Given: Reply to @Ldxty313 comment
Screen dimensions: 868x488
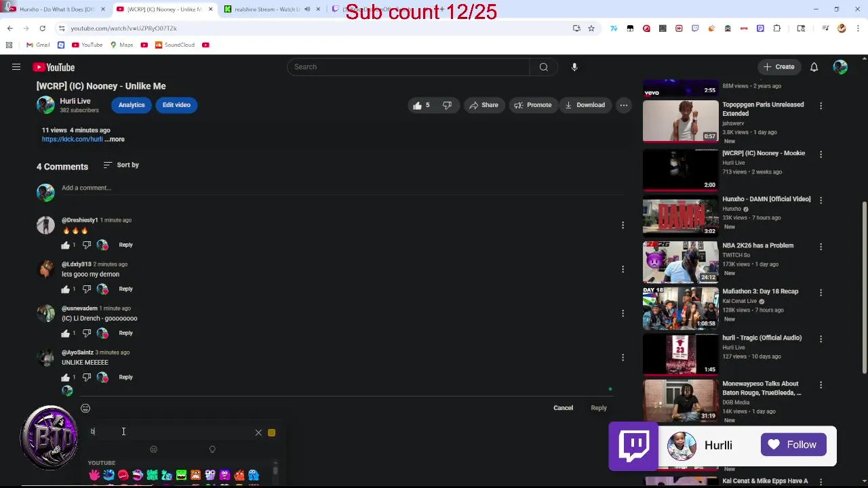Looking at the screenshot, I should pyautogui.click(x=125, y=289).
